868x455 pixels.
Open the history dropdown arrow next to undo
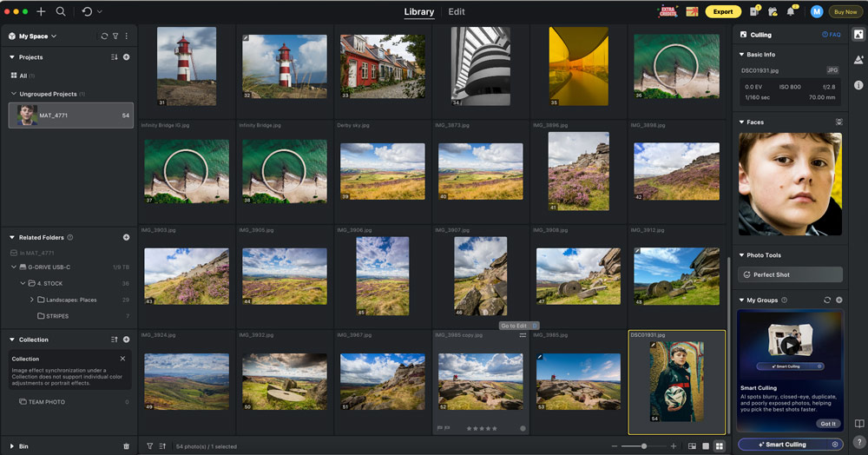click(x=100, y=11)
